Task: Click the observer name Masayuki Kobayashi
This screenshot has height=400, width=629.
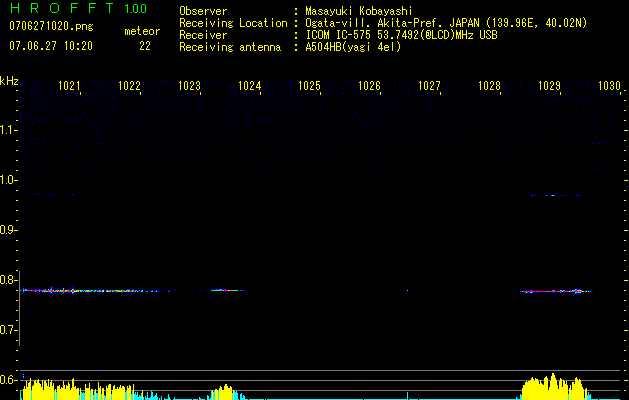Action: pos(359,11)
